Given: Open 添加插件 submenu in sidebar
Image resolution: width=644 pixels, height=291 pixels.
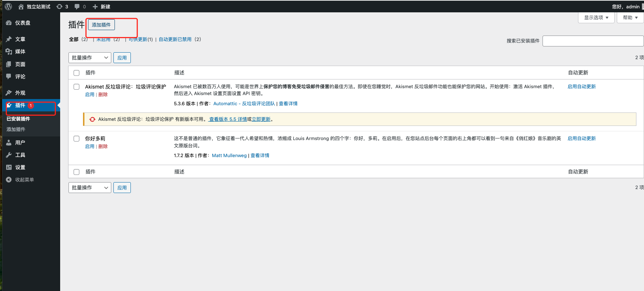Looking at the screenshot, I should click(16, 129).
